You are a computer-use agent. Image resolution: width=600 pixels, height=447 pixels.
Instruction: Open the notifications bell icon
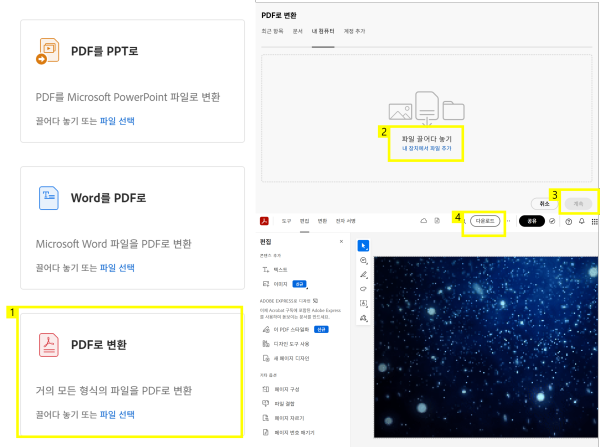point(582,221)
